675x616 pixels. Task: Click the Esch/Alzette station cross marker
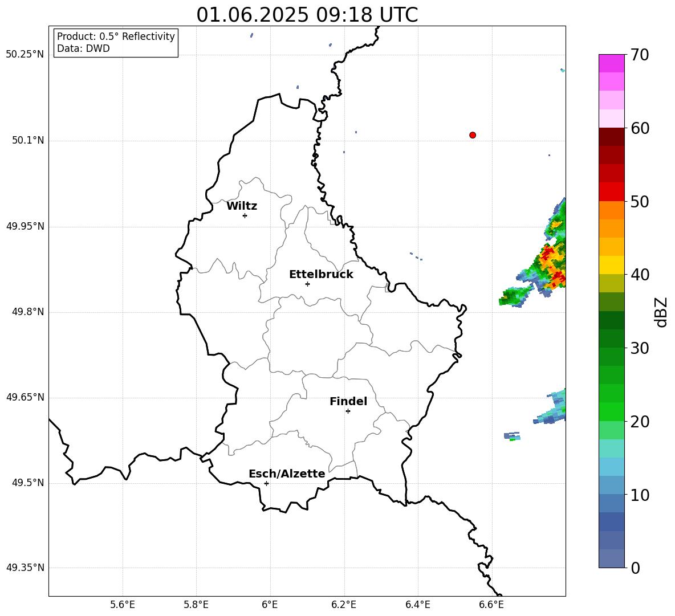click(x=266, y=483)
